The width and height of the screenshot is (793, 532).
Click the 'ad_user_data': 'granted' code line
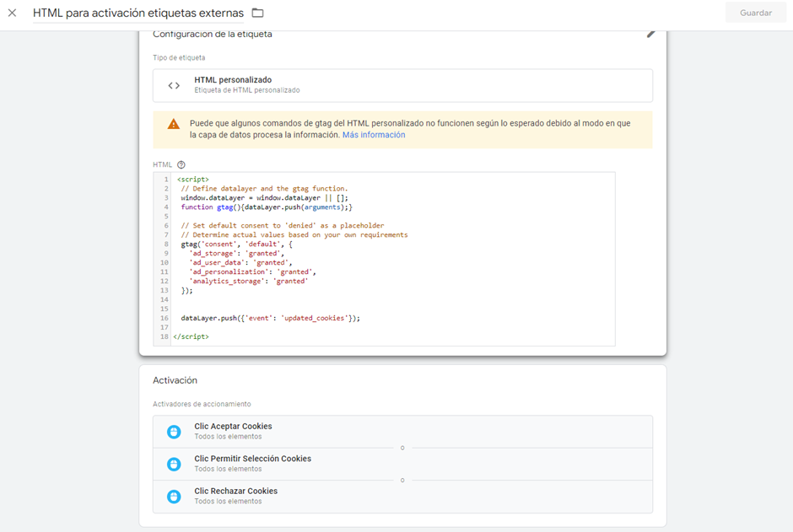pyautogui.click(x=240, y=263)
